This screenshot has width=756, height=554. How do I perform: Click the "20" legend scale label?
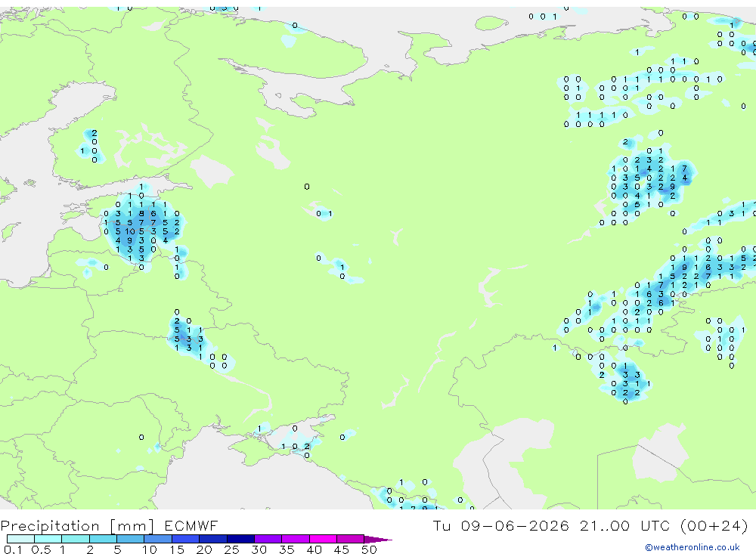pyautogui.click(x=204, y=549)
